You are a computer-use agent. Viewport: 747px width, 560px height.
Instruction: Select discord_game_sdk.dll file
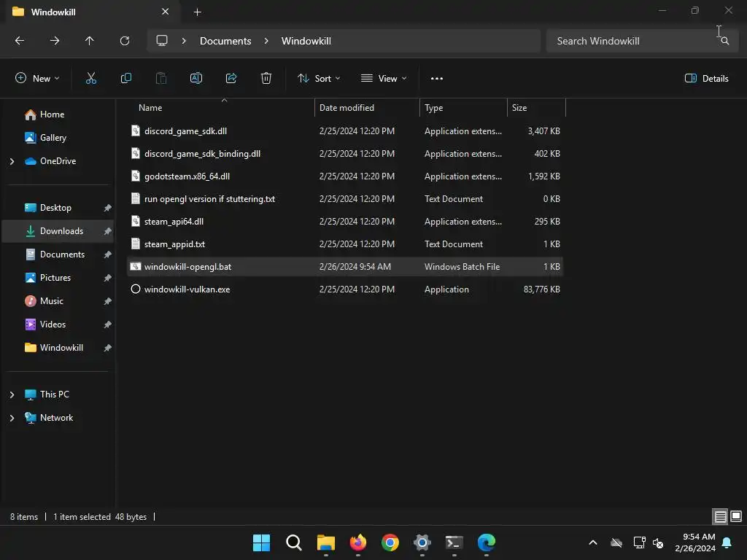[345, 131]
